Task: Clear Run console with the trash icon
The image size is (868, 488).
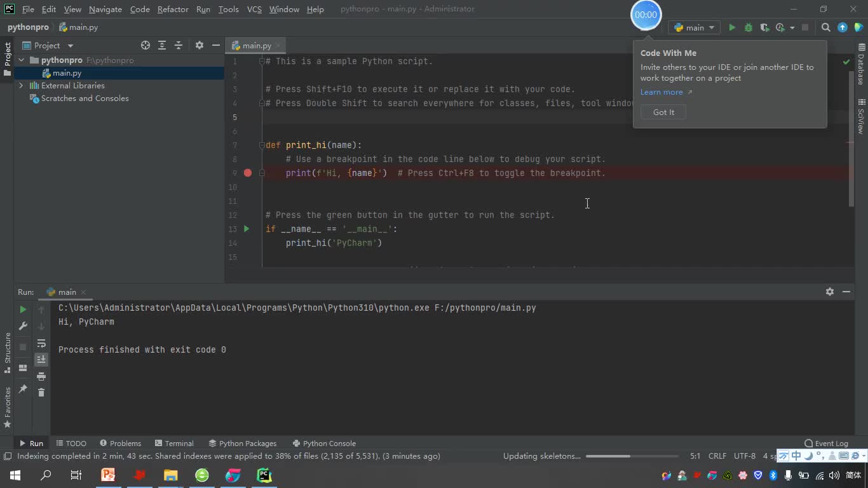Action: tap(41, 393)
